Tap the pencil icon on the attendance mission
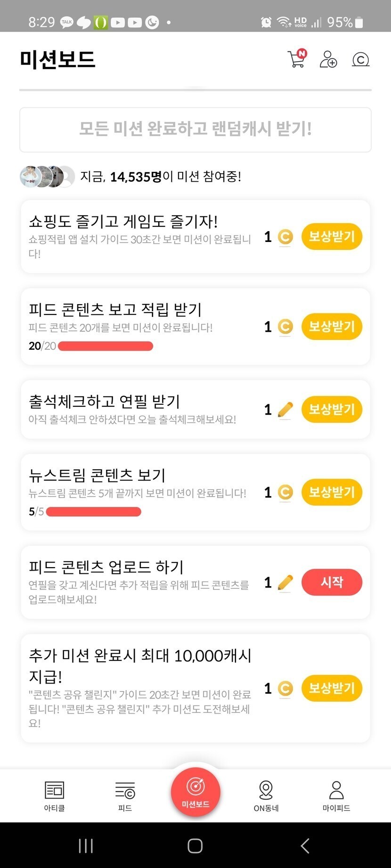The height and width of the screenshot is (868, 391). [x=285, y=410]
